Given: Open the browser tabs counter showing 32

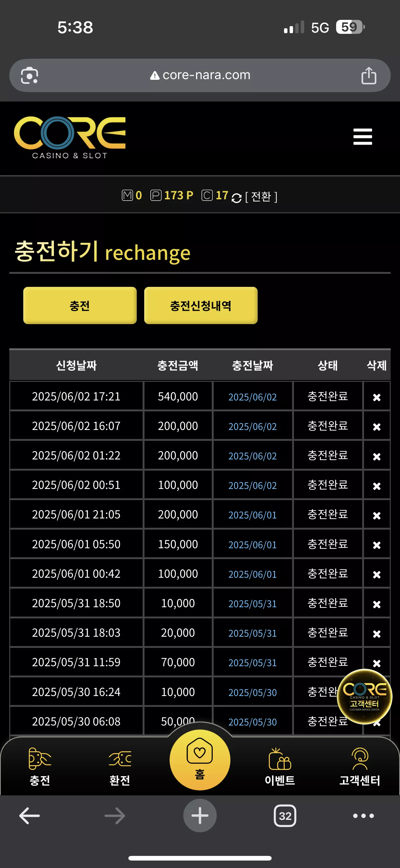Looking at the screenshot, I should click(x=285, y=816).
